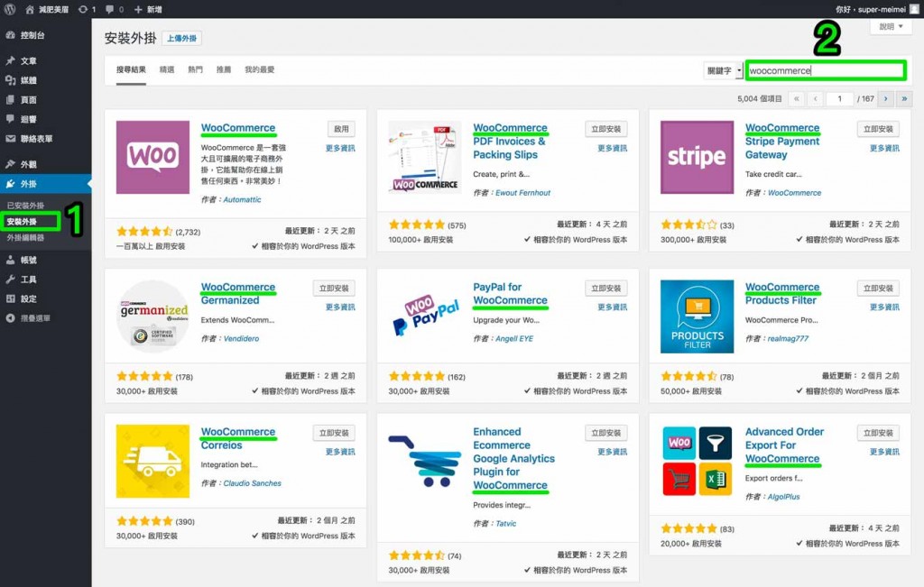
Task: Switch to the 熱門 tab
Action: [195, 69]
